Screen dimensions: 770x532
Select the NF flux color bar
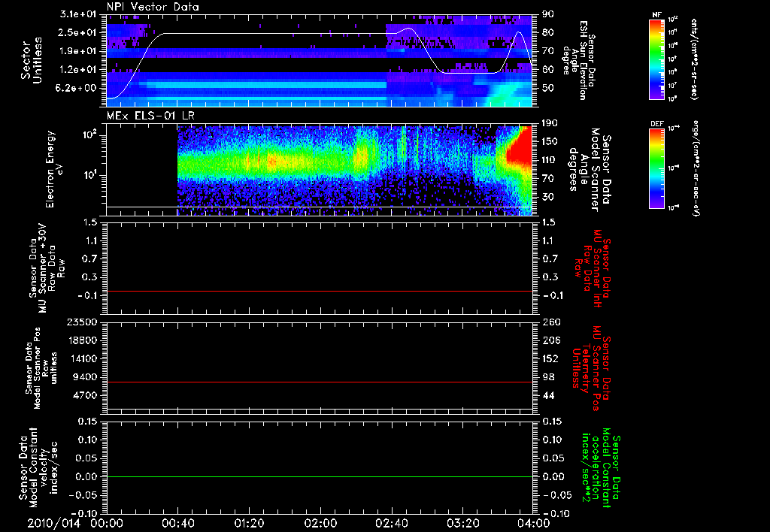click(x=657, y=59)
